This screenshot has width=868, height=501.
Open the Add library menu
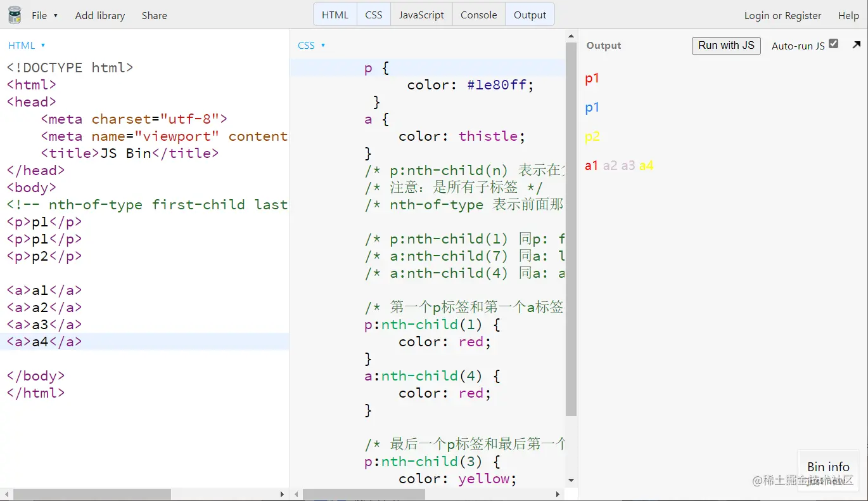[100, 15]
